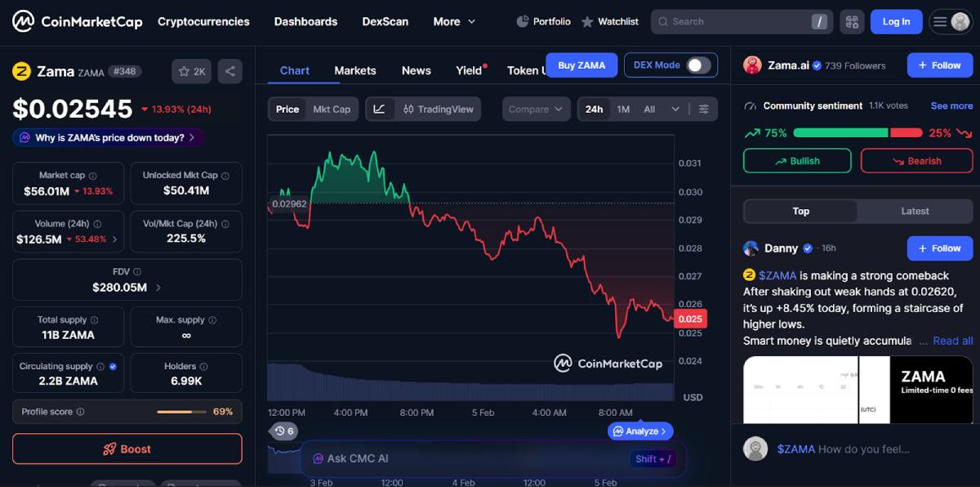
Task: Click the QR code scan icon
Action: tap(852, 22)
